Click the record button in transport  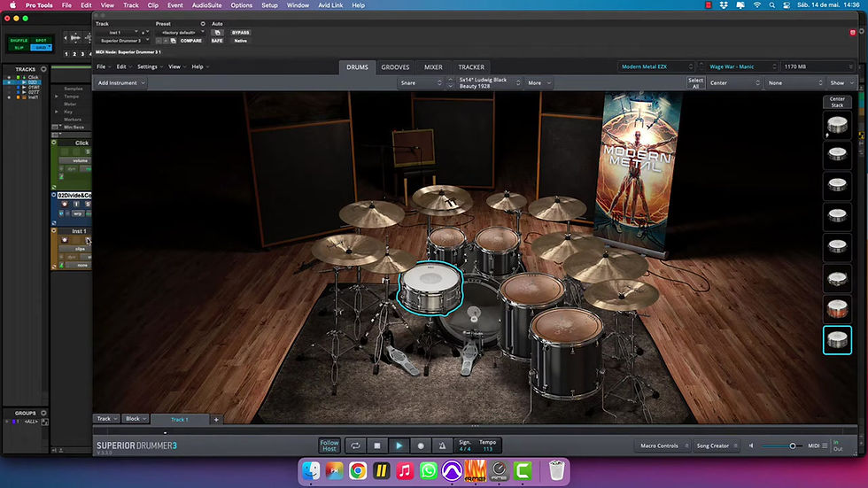(x=420, y=445)
